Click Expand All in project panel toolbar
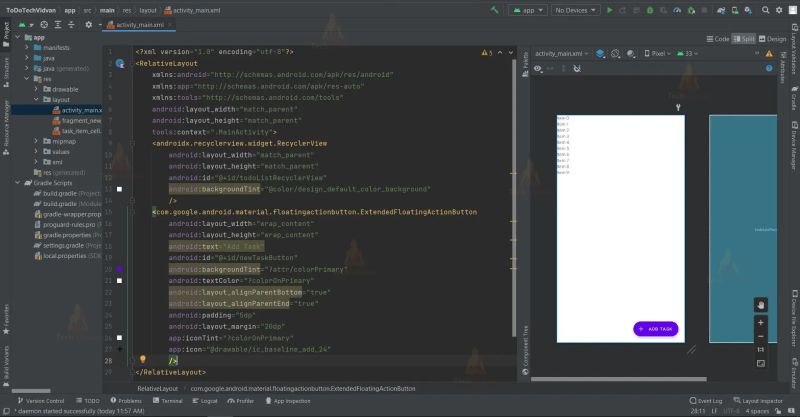800x417 pixels. (58, 24)
